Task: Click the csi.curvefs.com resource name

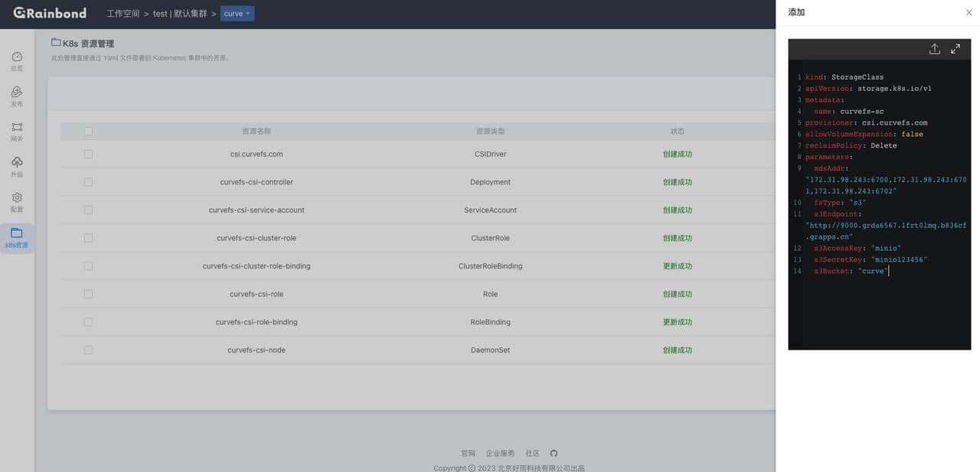Action: pyautogui.click(x=256, y=154)
